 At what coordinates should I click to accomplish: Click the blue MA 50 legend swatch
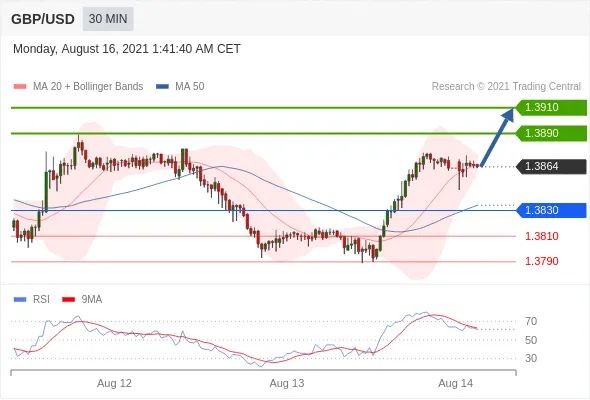(162, 87)
